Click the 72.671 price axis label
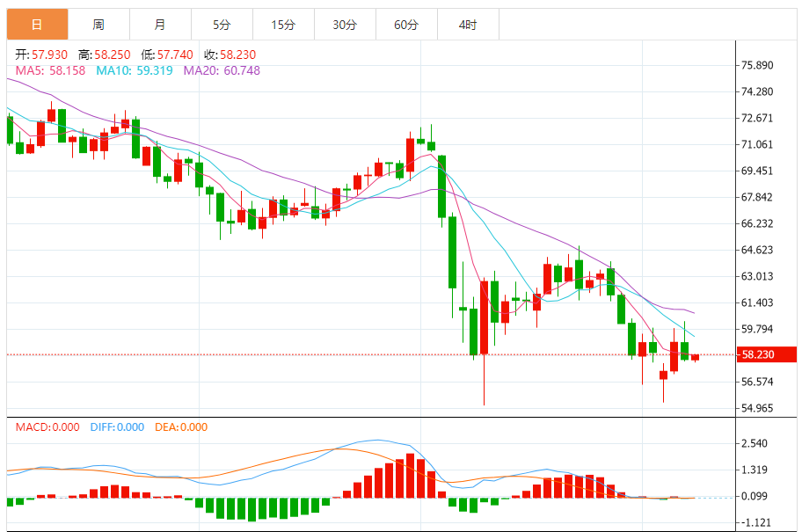The width and height of the screenshot is (802, 532). click(757, 118)
